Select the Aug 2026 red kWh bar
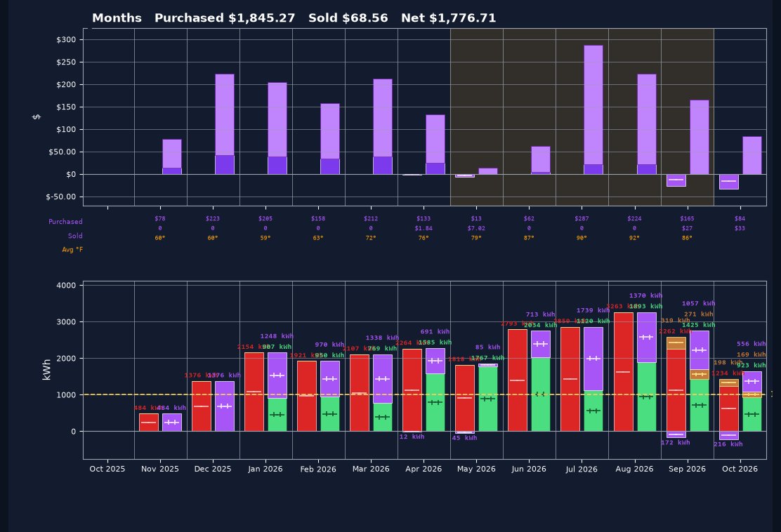 [x=623, y=372]
